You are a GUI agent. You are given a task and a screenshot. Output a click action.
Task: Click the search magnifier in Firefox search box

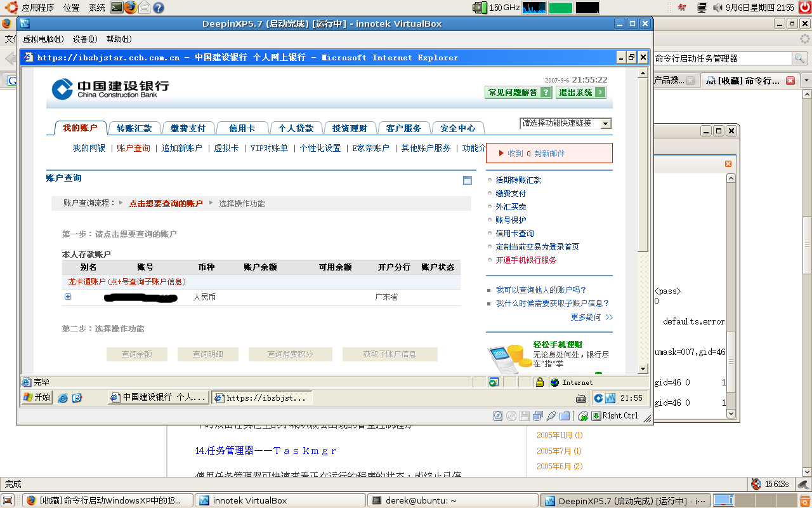801,58
